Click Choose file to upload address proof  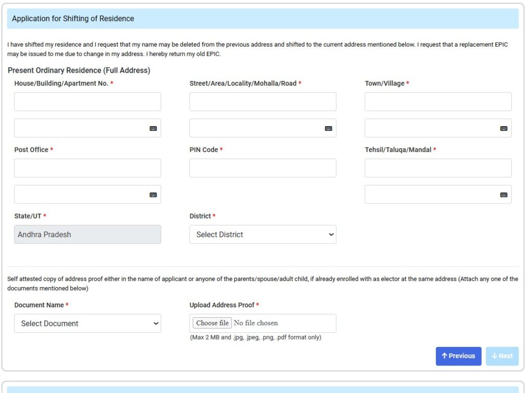[211, 322]
